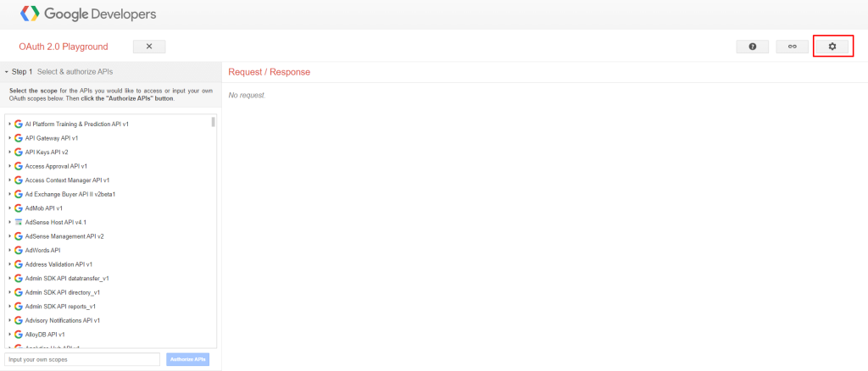Click the AdSense Host API v4.1 icon
Viewport: 868px width, 371px height.
[18, 222]
